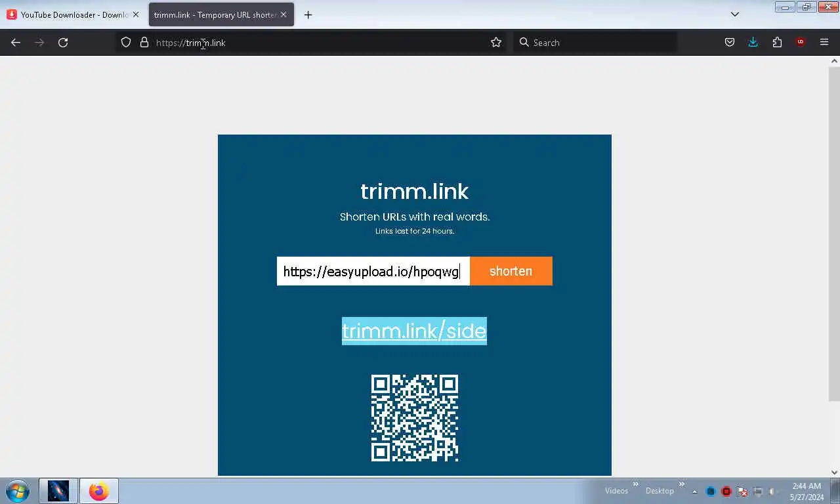Click the 'Shorten URLs with real words.' text
Image resolution: width=840 pixels, height=504 pixels.
tap(415, 217)
